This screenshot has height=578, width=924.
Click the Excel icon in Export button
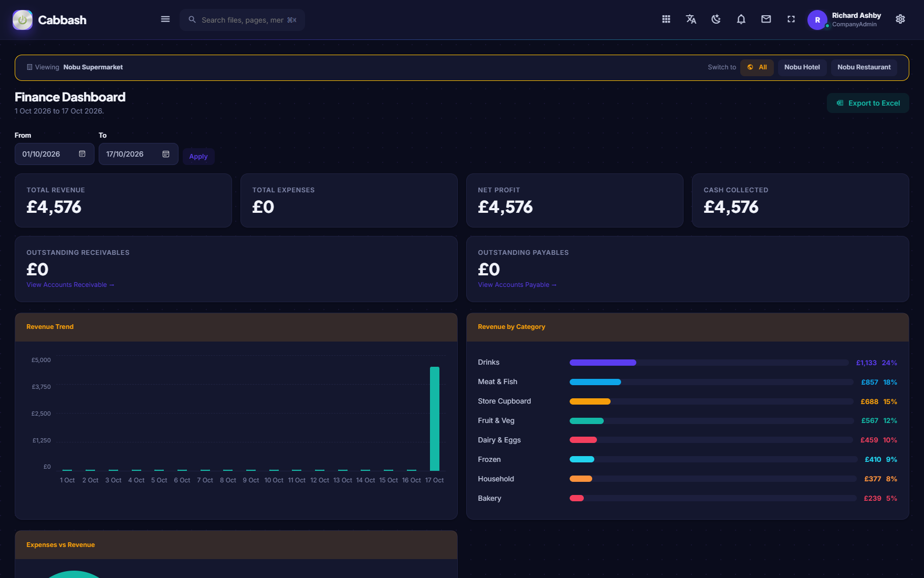840,103
